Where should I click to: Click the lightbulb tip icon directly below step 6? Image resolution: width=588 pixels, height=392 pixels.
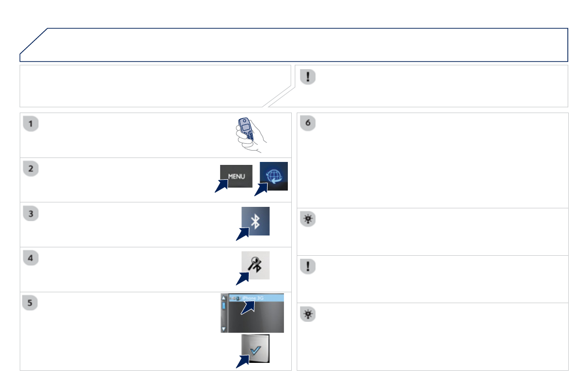pos(308,220)
